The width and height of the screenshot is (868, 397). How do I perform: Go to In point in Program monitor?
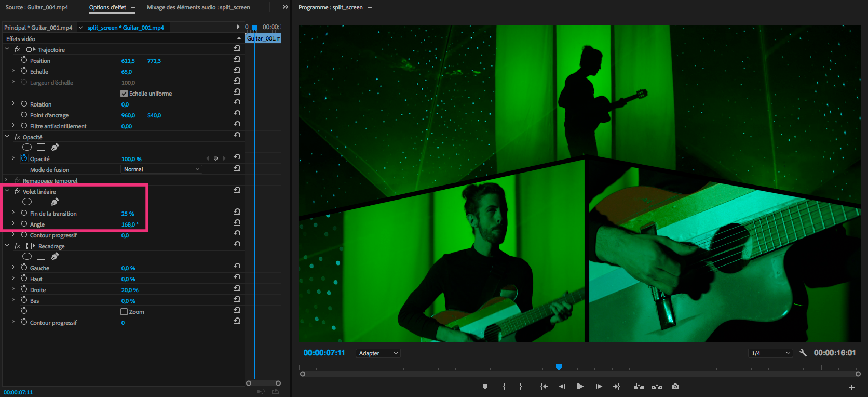point(544,387)
